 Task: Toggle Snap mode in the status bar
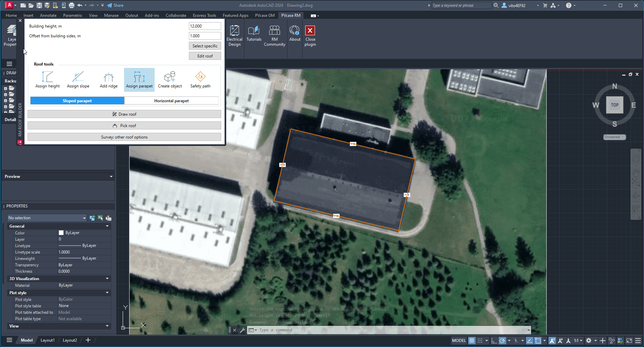pyautogui.click(x=480, y=341)
